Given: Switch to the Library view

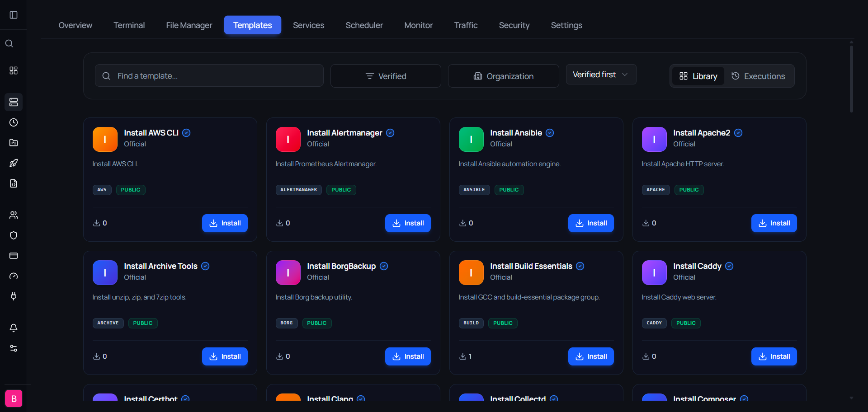Looking at the screenshot, I should point(698,76).
